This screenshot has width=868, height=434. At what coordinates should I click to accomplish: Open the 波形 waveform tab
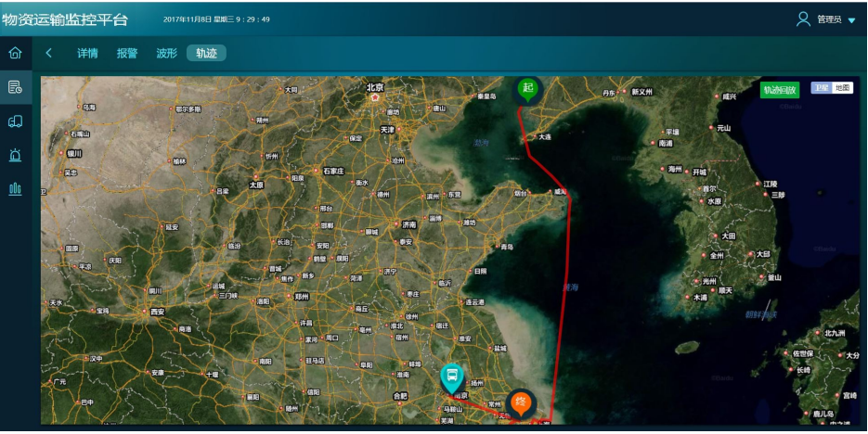[166, 54]
